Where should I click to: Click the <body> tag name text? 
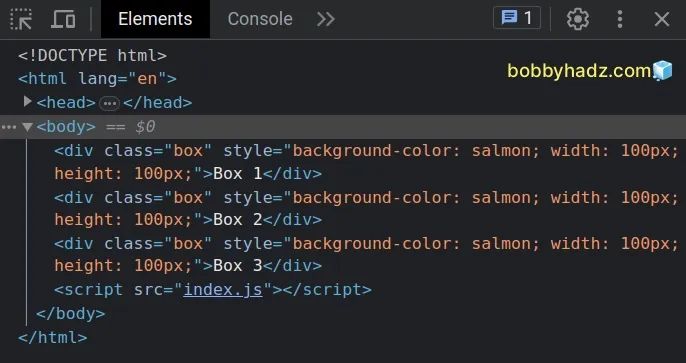click(66, 127)
